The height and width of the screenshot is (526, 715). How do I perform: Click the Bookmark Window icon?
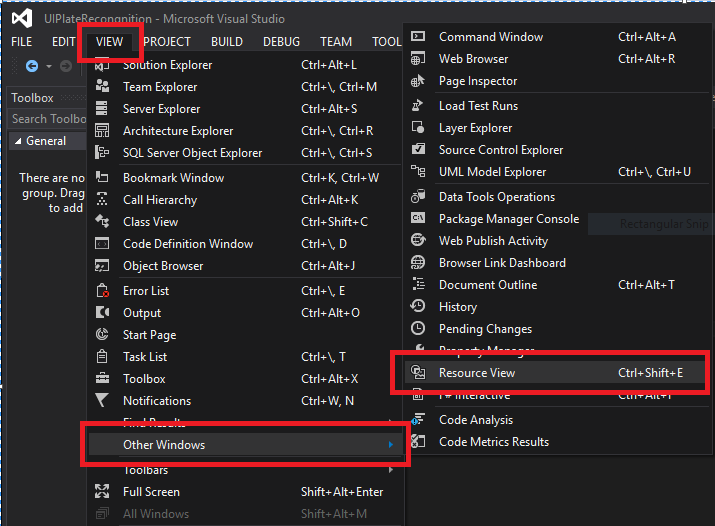coord(102,177)
